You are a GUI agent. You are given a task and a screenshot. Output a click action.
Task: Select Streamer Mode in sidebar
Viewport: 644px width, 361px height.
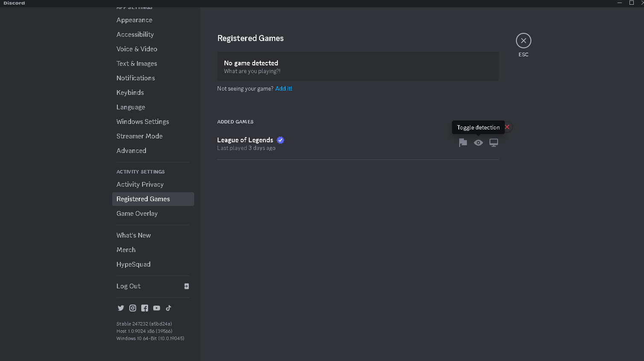point(140,136)
